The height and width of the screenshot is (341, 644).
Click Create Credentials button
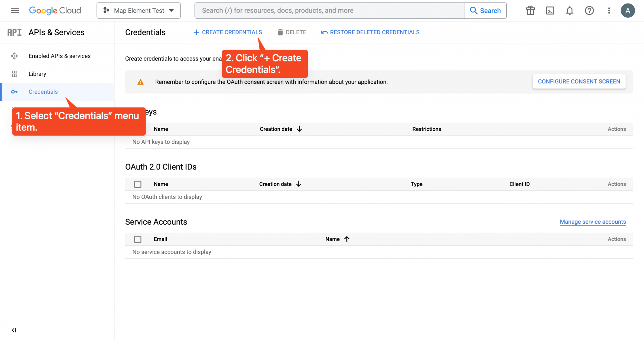(228, 32)
